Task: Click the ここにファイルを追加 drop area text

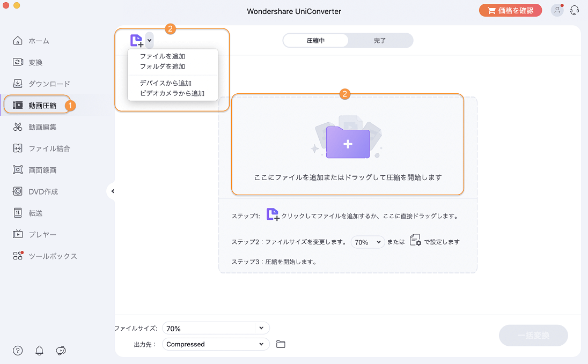Action: (348, 177)
